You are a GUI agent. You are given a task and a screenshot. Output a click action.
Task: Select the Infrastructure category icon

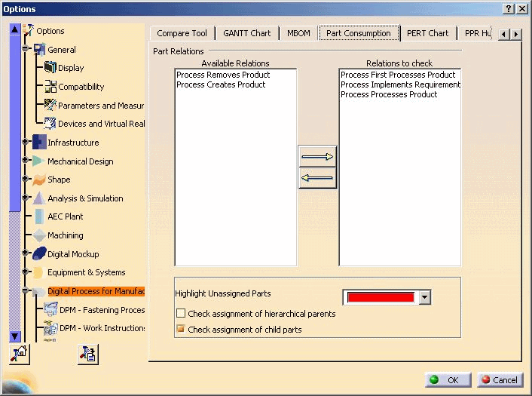coord(39,143)
